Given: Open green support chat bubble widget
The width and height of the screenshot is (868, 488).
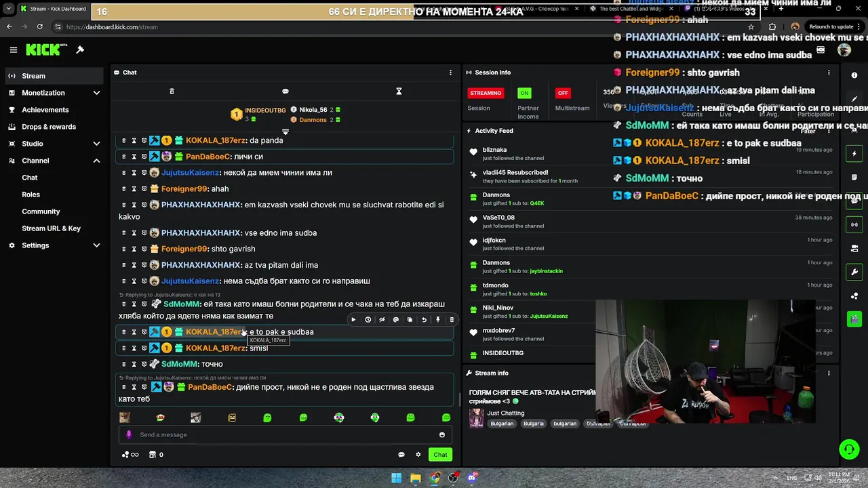Looking at the screenshot, I should (x=849, y=449).
